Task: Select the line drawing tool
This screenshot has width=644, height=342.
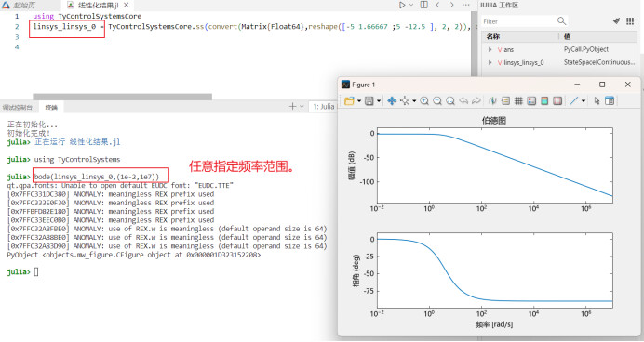Action: click(574, 101)
